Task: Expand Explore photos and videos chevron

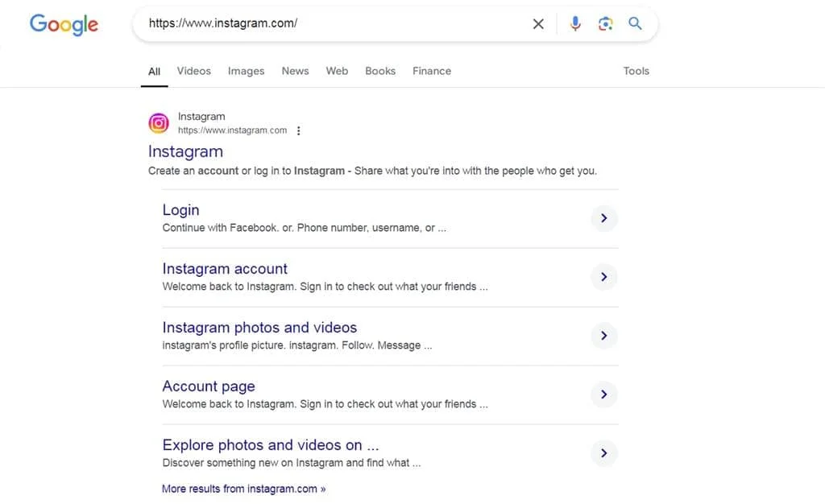Action: 604,453
